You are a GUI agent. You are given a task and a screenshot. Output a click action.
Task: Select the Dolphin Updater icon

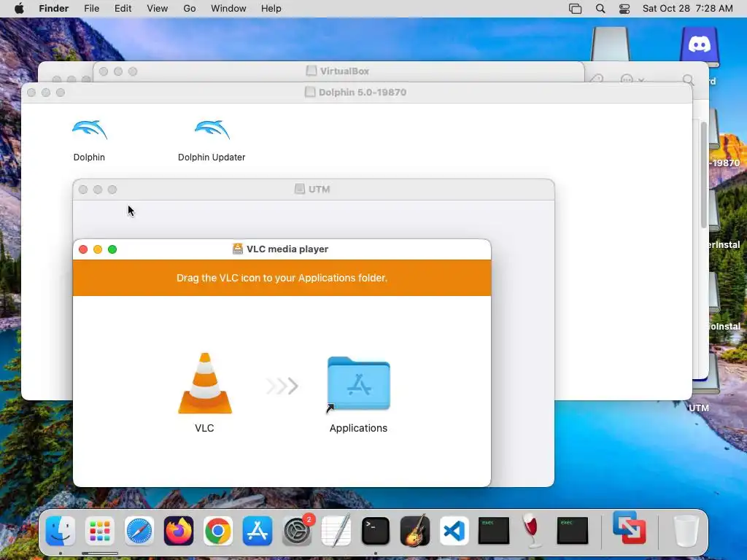pos(212,130)
